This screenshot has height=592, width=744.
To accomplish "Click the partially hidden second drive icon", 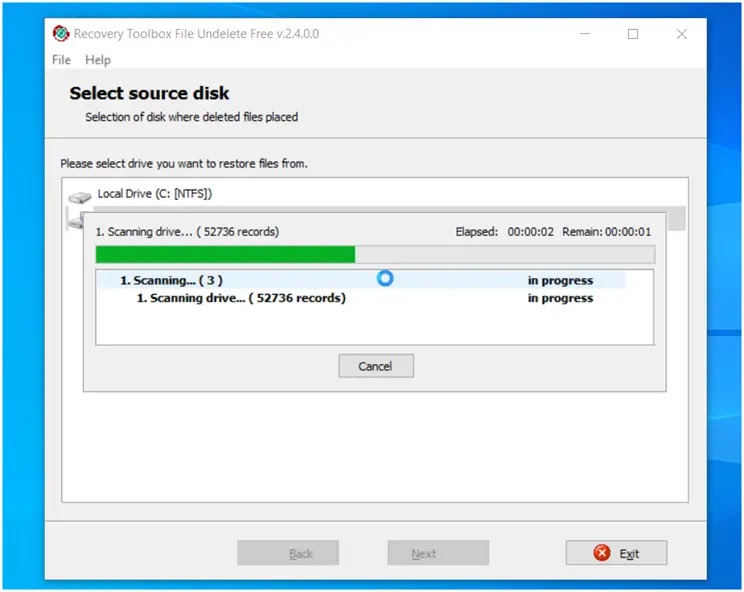I will click(x=75, y=221).
